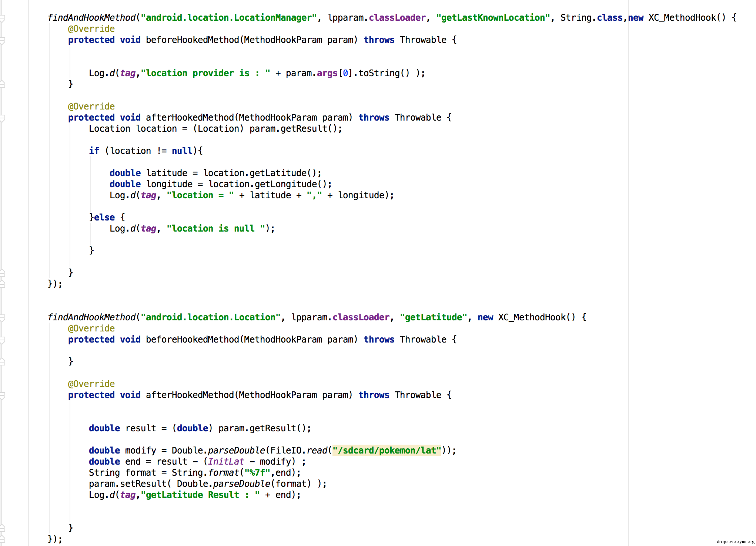Fold the first beforeHookedMethod in the gutter
Screen dimensions: 756x546
point(2,40)
